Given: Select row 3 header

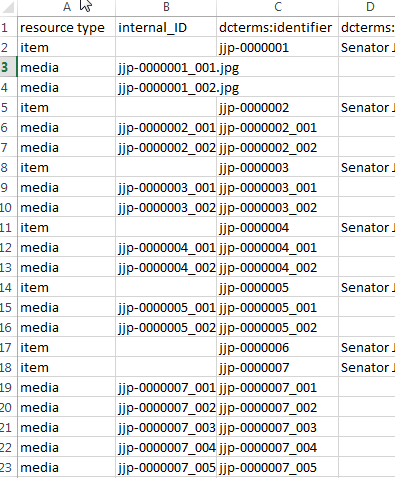Looking at the screenshot, I should 8,67.
